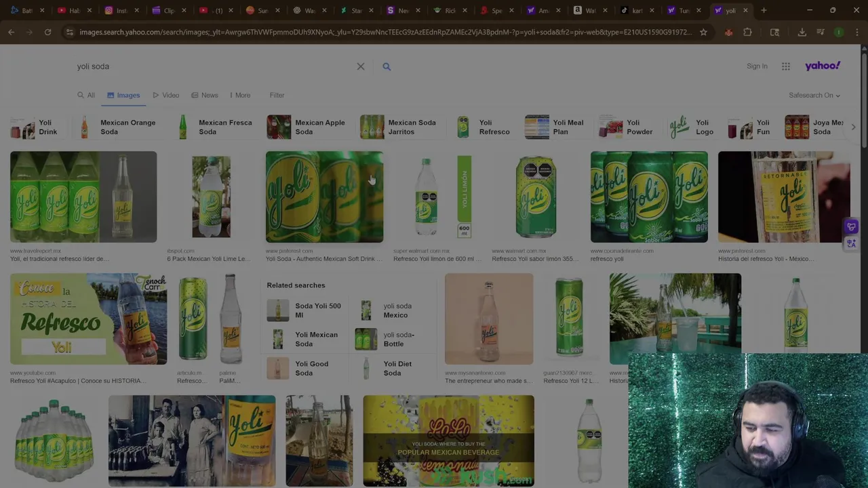Open the Yahoo apps grid icon
868x488 pixels.
coord(785,66)
